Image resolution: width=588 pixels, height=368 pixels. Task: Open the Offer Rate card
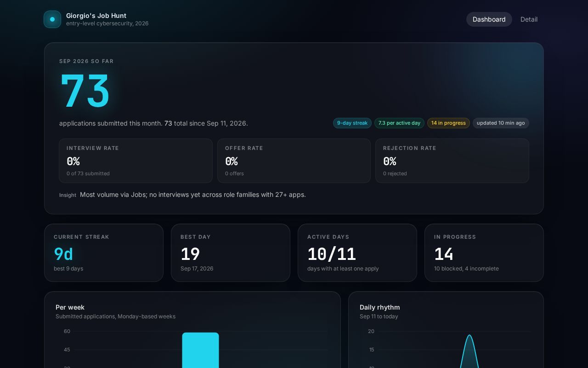294,161
